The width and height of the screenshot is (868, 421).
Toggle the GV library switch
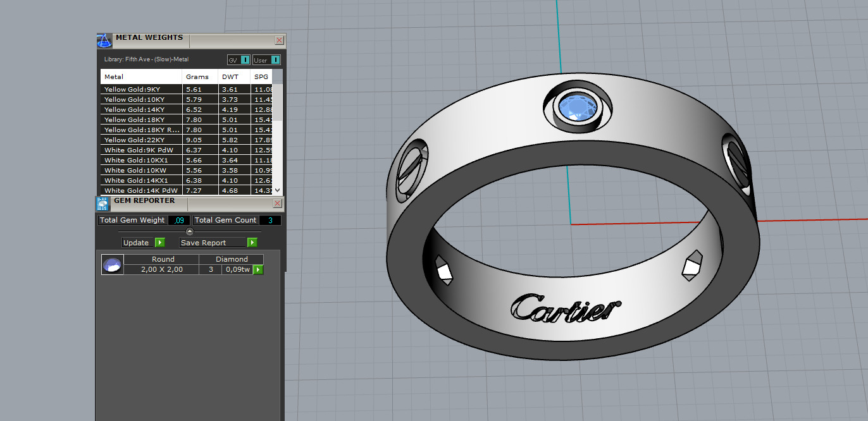[239, 60]
